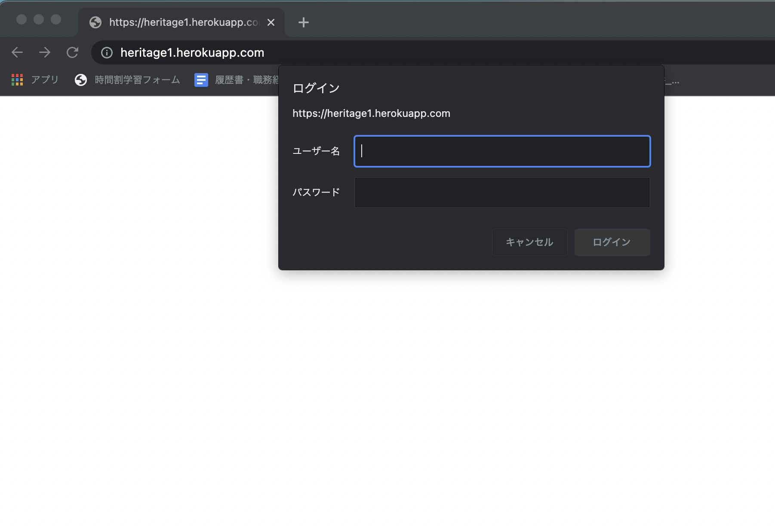Image resolution: width=775 pixels, height=532 pixels.
Task: Open the 時間割学習フォーム bookmark
Action: 127,80
